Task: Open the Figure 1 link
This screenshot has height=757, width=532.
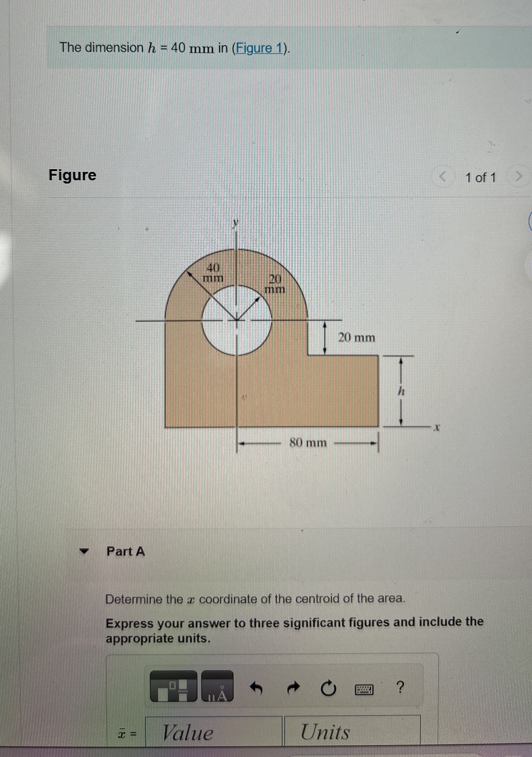Action: pos(260,49)
